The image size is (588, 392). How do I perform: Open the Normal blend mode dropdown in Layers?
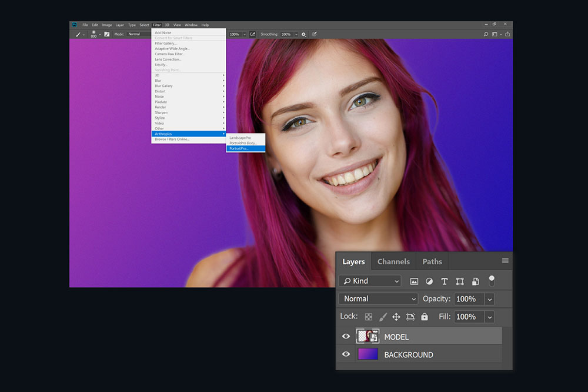click(x=378, y=299)
